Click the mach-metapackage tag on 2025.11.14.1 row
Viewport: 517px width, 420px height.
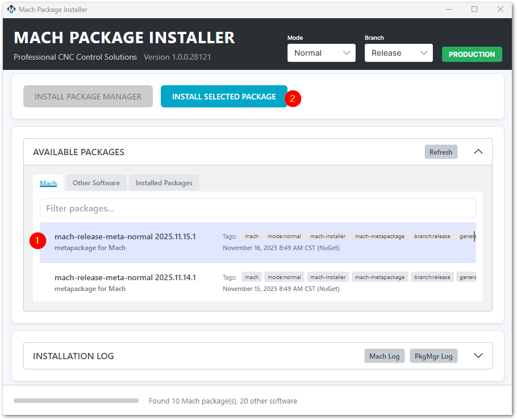click(380, 277)
